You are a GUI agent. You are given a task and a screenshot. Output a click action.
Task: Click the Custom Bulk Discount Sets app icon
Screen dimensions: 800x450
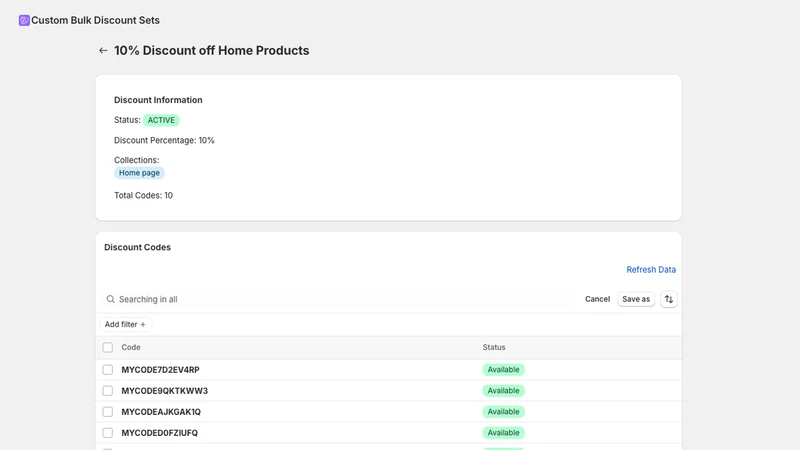[x=24, y=20]
